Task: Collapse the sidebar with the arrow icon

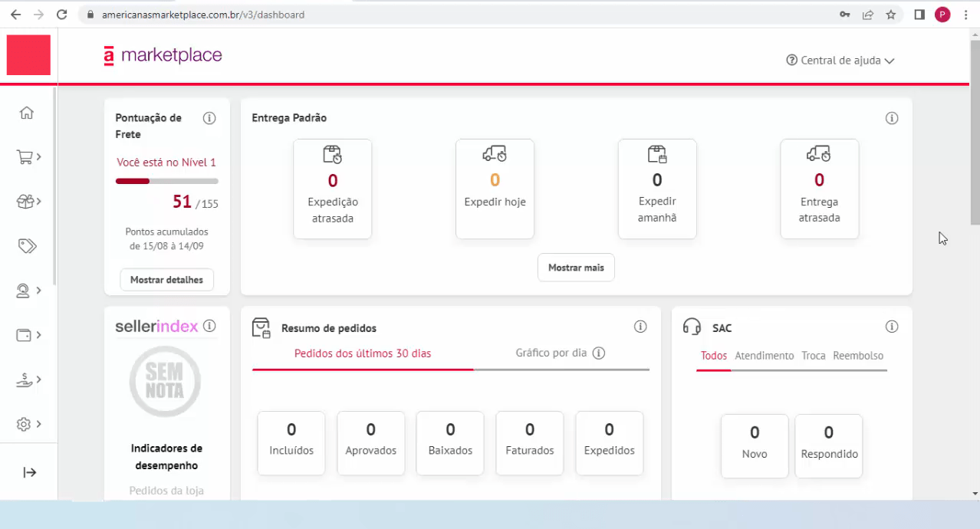Action: pyautogui.click(x=29, y=472)
